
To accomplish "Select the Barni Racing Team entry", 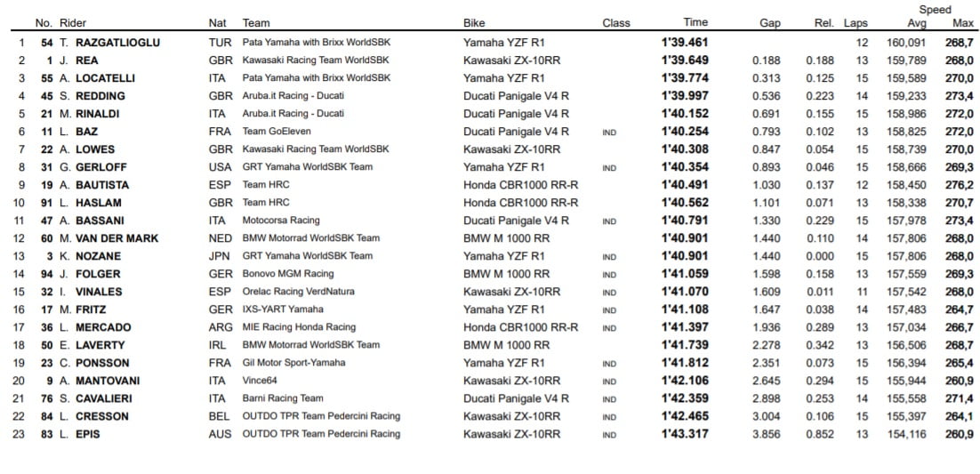I will coord(283,398).
